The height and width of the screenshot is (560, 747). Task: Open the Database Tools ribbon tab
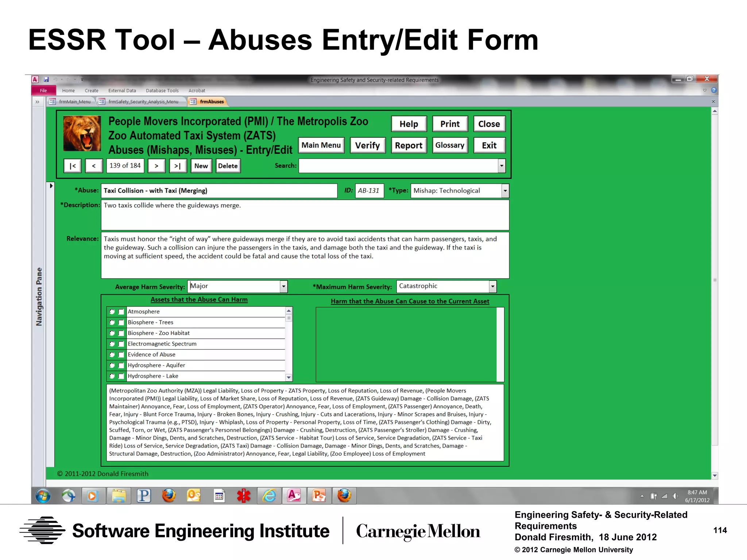pos(162,90)
